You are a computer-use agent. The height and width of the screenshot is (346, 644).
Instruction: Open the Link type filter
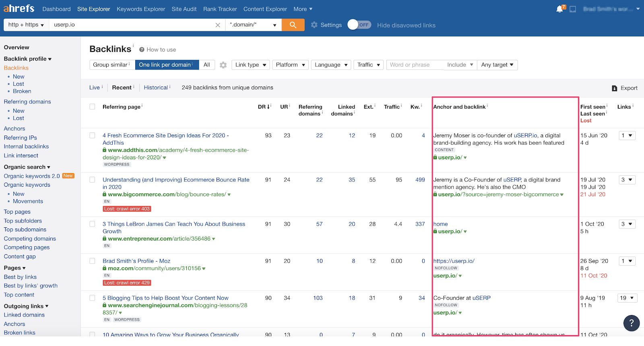click(x=250, y=65)
